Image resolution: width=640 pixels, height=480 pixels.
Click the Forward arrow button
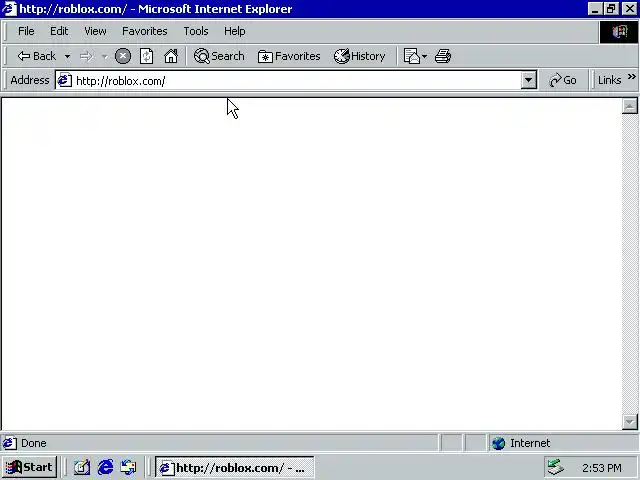[86, 56]
